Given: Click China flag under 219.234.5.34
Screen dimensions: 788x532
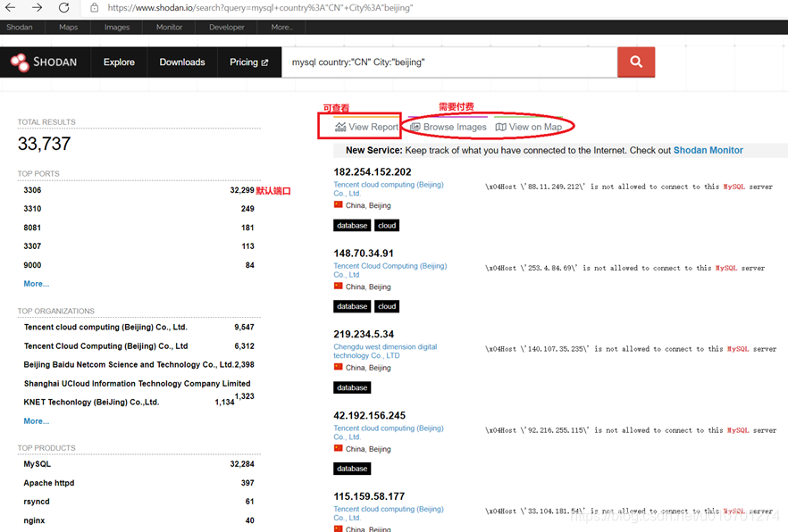Looking at the screenshot, I should point(339,367).
